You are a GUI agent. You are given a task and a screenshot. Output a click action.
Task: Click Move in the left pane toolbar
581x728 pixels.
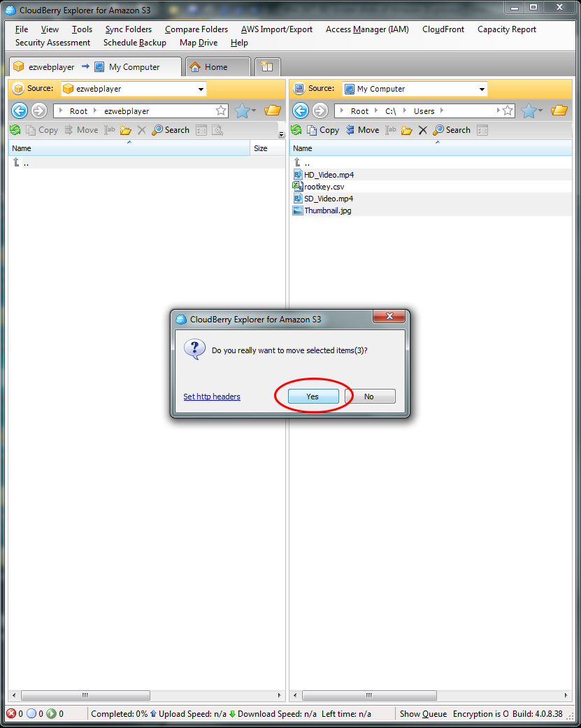(81, 131)
